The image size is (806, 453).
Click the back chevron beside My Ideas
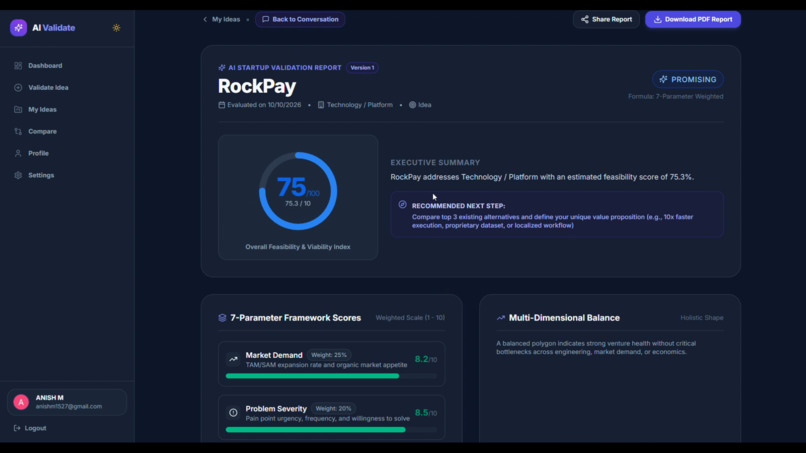pyautogui.click(x=205, y=20)
